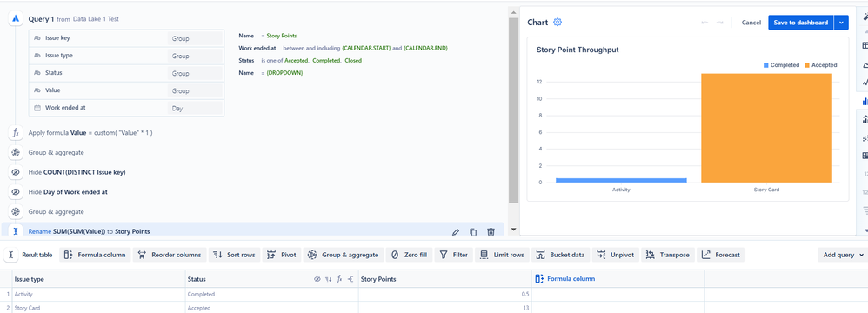Screen dimensions: 868x313
Task: Toggle Hide Day of Work ended at step
Action: point(16,192)
